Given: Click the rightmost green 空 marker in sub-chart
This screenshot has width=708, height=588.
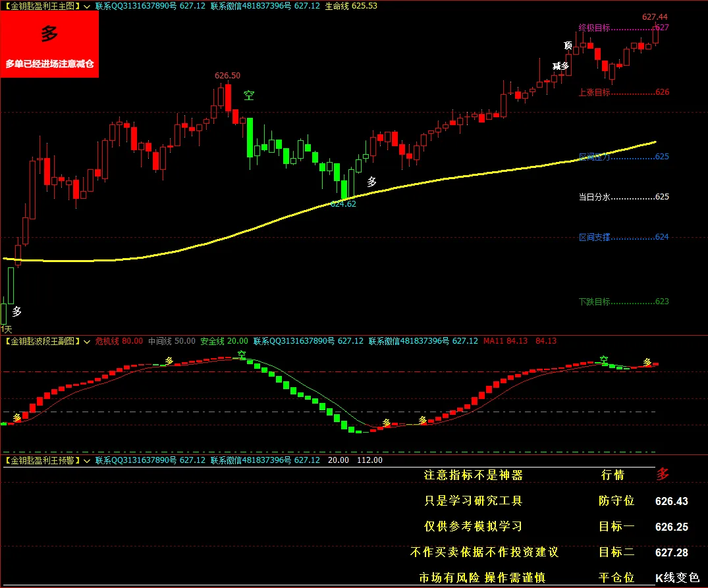Looking at the screenshot, I should [604, 360].
